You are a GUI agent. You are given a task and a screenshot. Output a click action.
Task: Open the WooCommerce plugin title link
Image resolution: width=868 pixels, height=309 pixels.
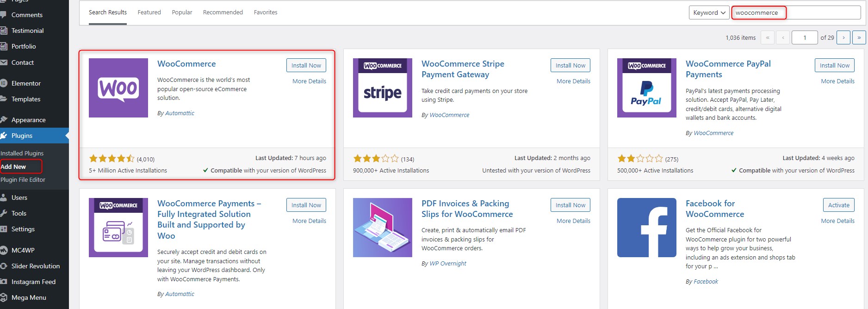186,64
